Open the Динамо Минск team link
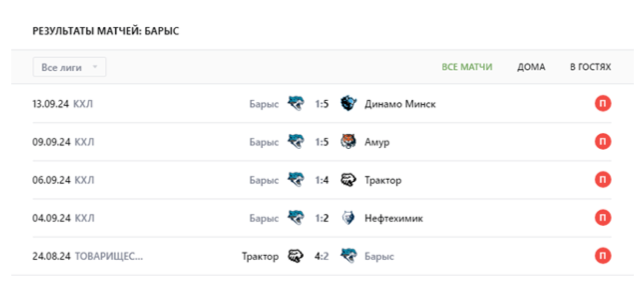 point(400,104)
